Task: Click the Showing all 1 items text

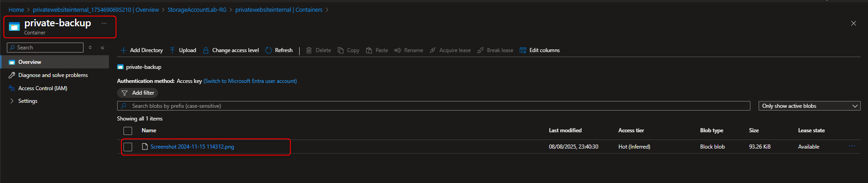Action: coord(140,119)
